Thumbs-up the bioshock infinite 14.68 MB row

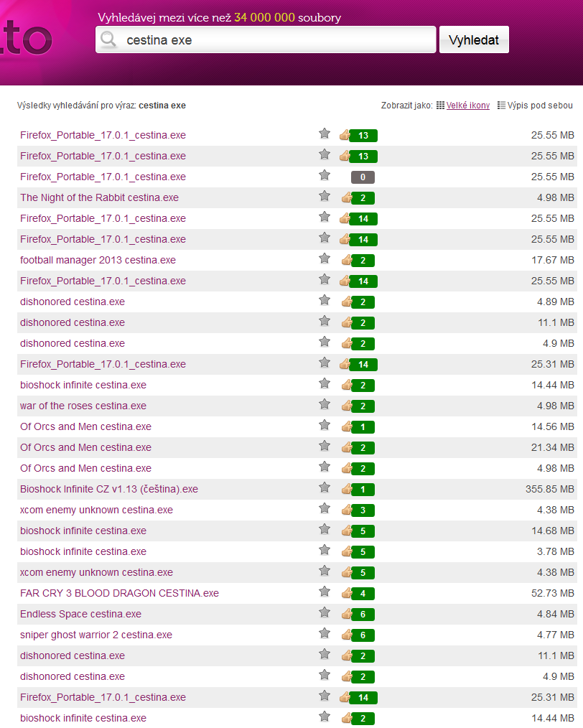coord(347,531)
